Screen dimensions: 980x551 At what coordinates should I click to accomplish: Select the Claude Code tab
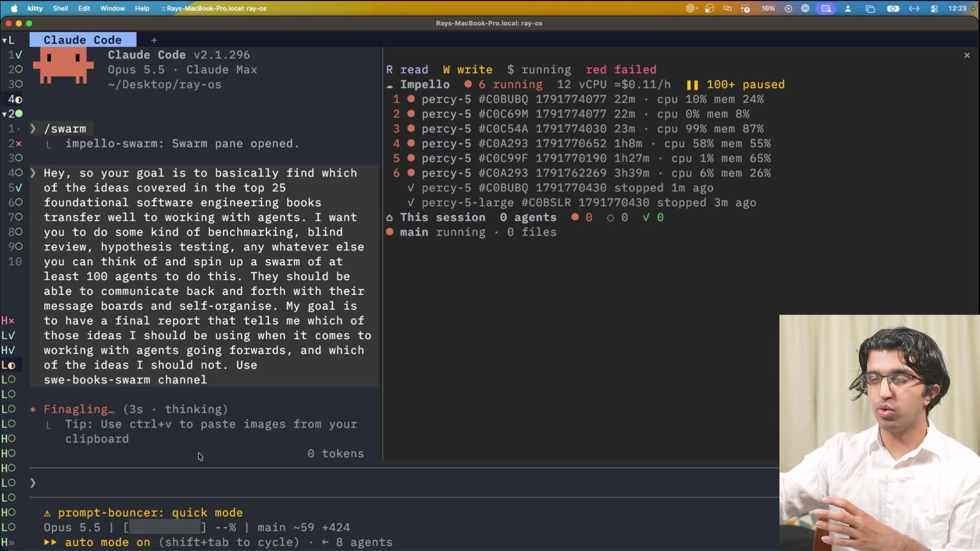[x=83, y=40]
